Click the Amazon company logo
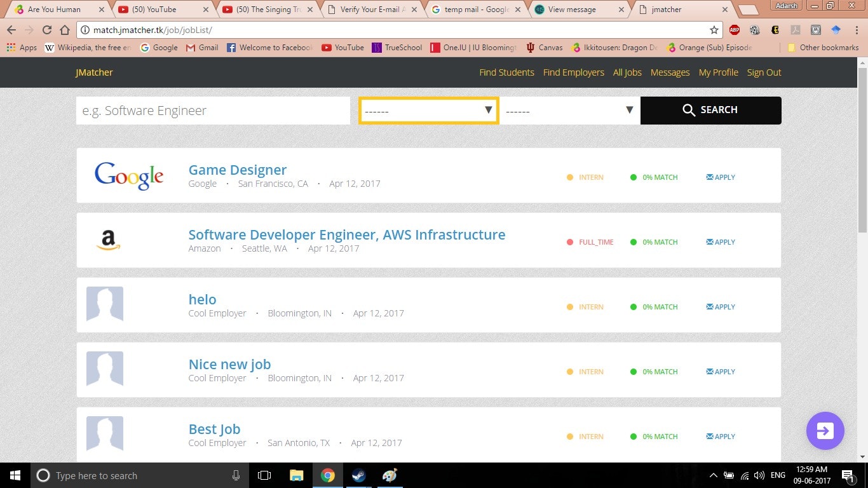Screen dimensions: 868x488 (109, 240)
